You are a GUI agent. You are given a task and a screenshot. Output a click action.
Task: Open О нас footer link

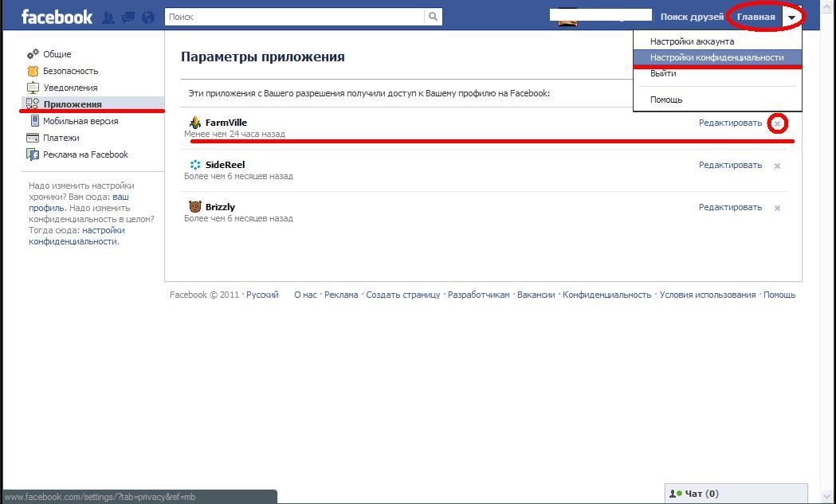coord(305,295)
